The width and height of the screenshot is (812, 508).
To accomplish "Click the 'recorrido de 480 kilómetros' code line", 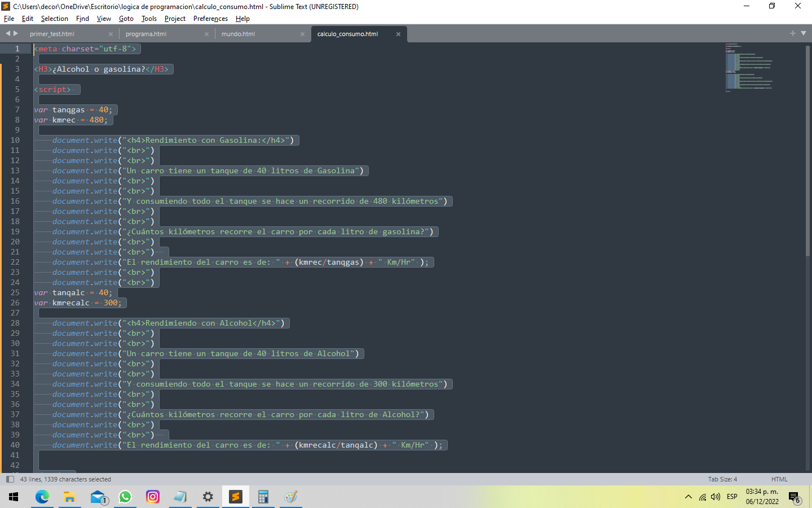I will 250,202.
